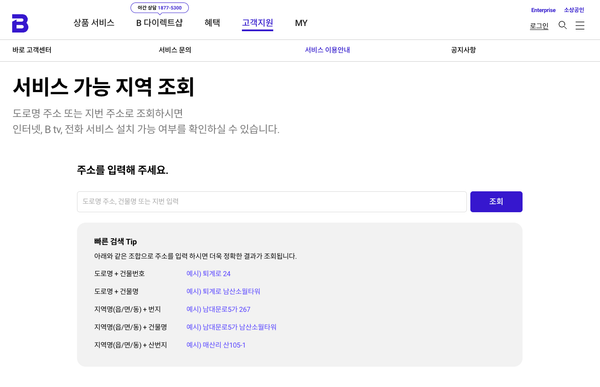Click the 야간 상담 1877-5300 badge
The height and width of the screenshot is (387, 600).
pyautogui.click(x=160, y=8)
